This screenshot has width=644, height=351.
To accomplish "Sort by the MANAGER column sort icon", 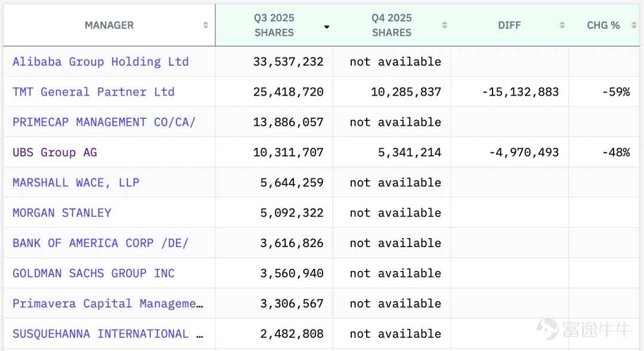I will coord(205,26).
